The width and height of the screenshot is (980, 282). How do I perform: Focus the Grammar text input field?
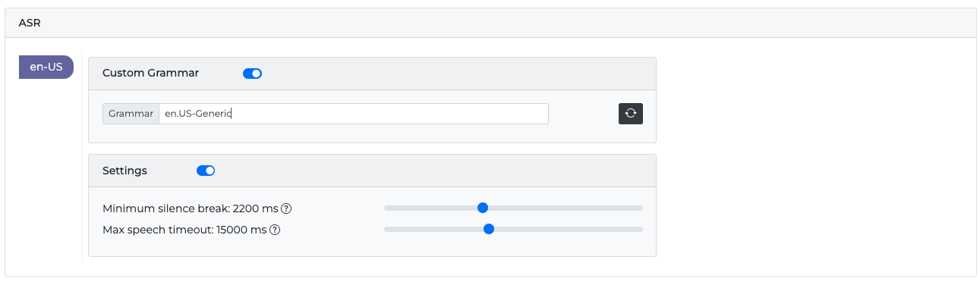pos(354,114)
